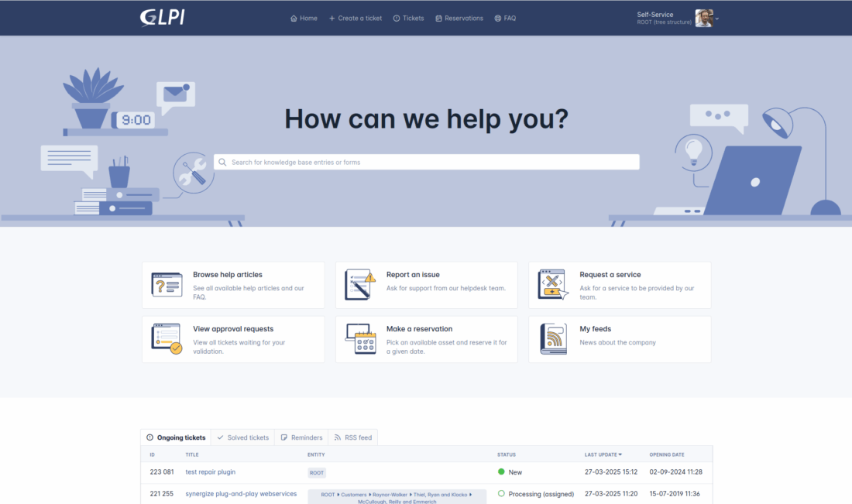Screen dimensions: 852x504
Task: Sort by the Opening Date column header
Action: [x=667, y=454]
